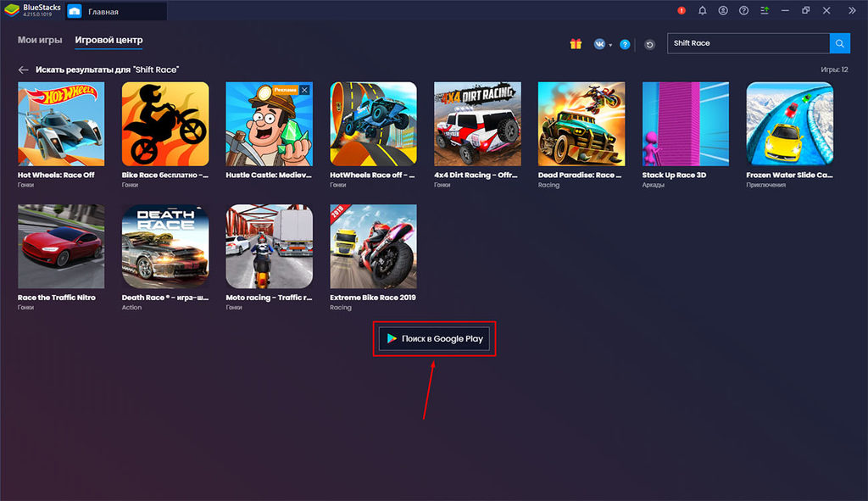The height and width of the screenshot is (501, 868).
Task: Click the Аркады genre label
Action: coord(653,185)
